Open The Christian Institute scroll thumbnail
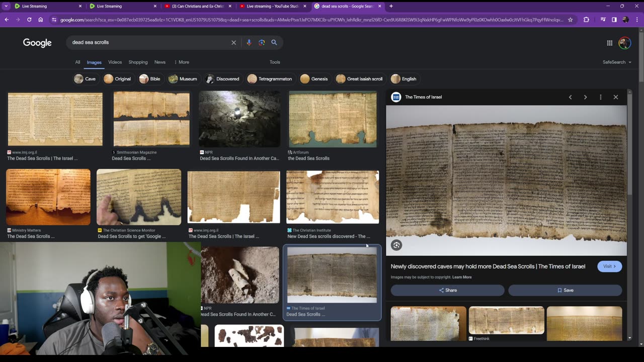This screenshot has height=362, width=644. point(333,197)
